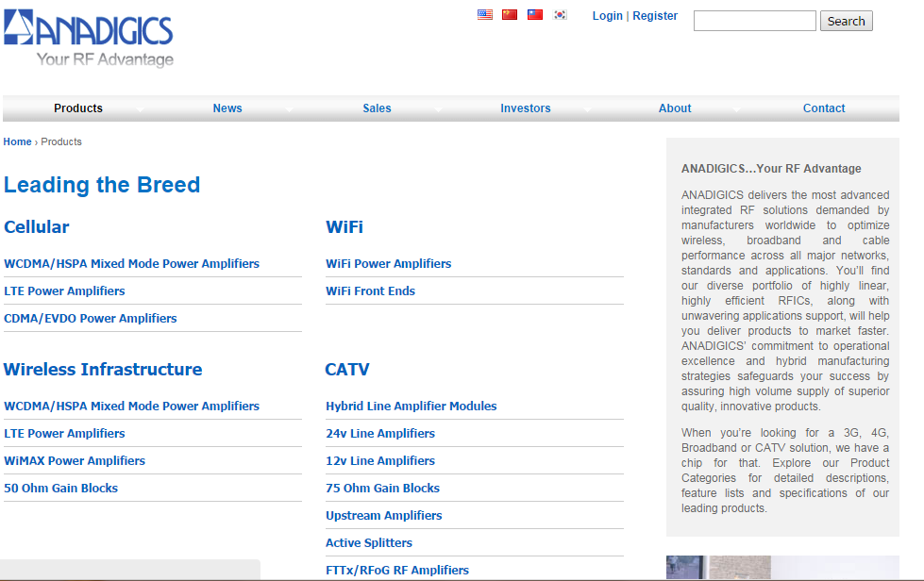Open WiFi Power Amplifiers link
The width and height of the screenshot is (924, 581).
[x=388, y=264]
